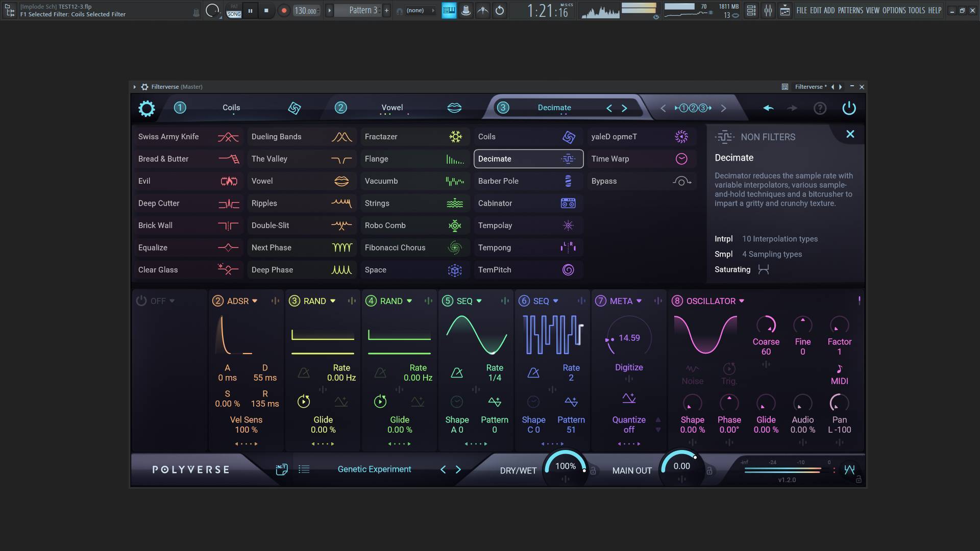Toggle retrigger icon on modulator 3 RAND
This screenshot has height=551, width=980.
304,402
